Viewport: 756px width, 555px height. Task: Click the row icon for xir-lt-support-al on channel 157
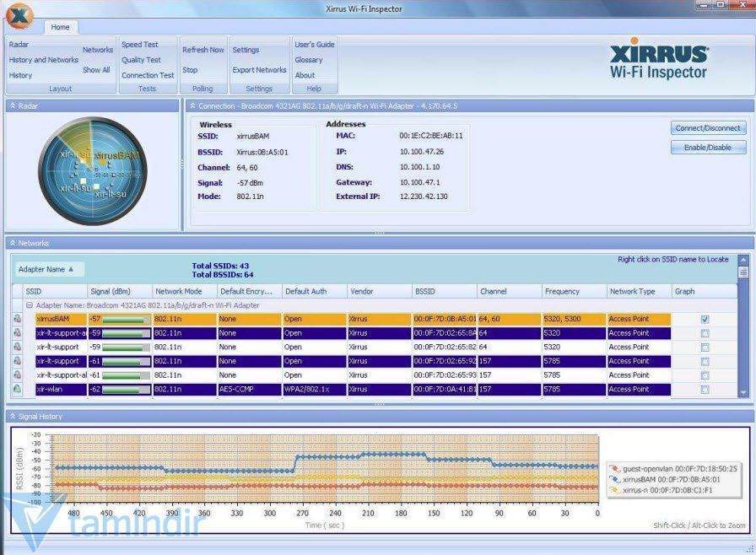[x=18, y=374]
